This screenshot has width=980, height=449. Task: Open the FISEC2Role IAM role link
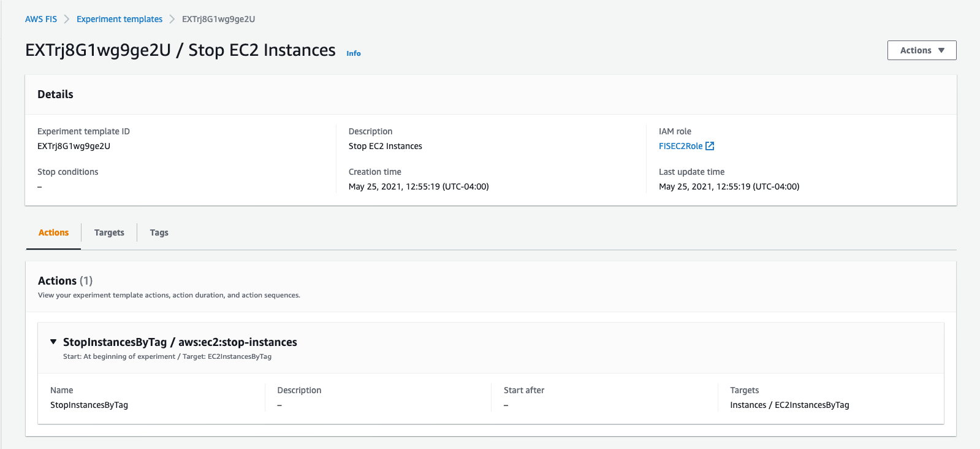(x=680, y=146)
